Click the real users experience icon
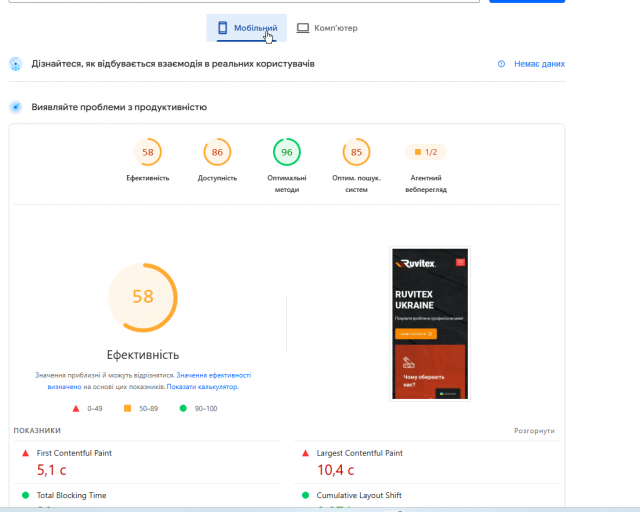 pos(16,64)
